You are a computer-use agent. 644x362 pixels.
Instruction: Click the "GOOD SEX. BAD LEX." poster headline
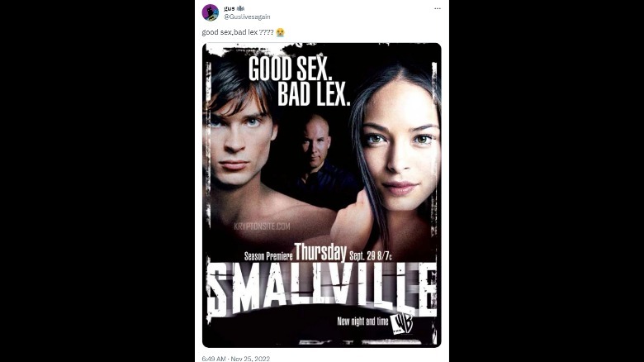tap(300, 81)
